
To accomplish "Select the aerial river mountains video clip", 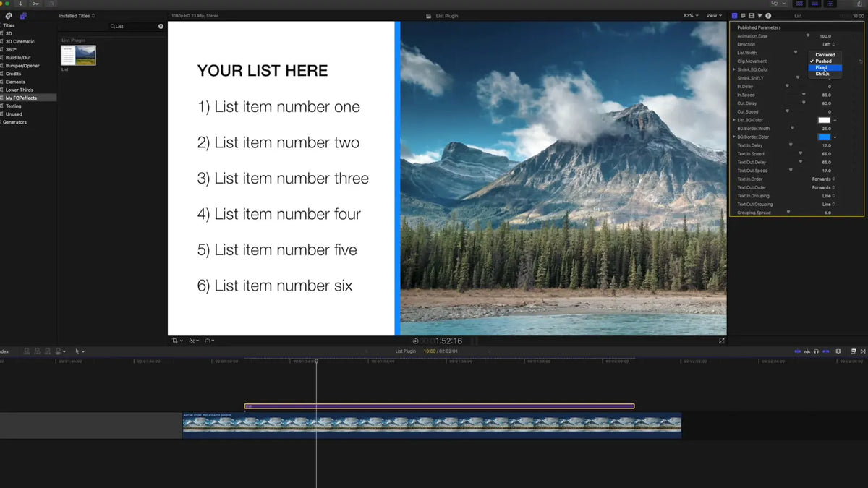I will tap(432, 424).
